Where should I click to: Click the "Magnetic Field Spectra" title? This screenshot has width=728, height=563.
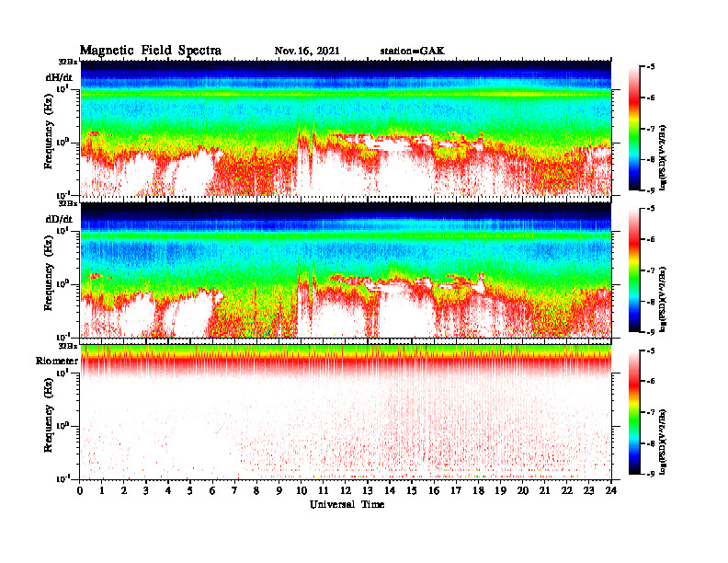151,51
